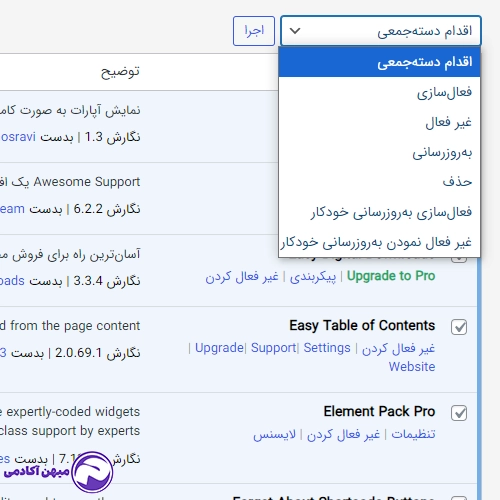
Task: Choose حذف from bulk actions list
Action: (x=379, y=182)
